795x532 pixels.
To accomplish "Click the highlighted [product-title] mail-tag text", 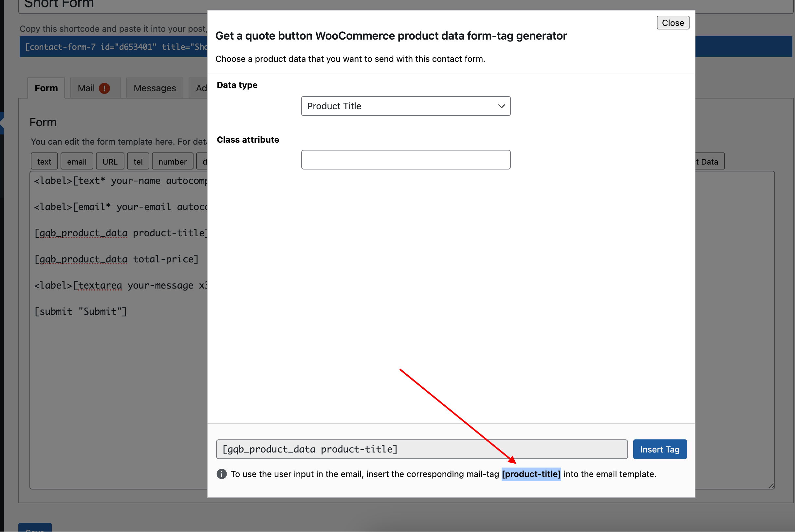I will [x=531, y=474].
